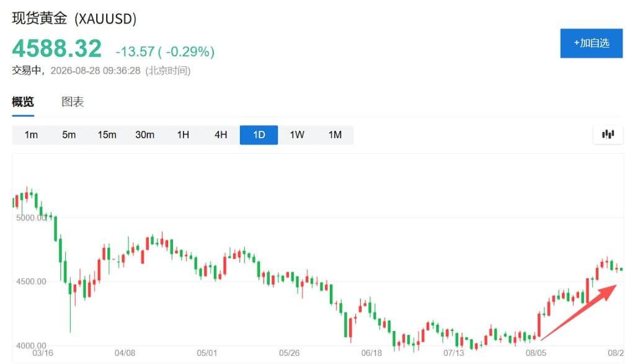Click the red upward trend arrow
The image size is (635, 364).
pos(579,313)
